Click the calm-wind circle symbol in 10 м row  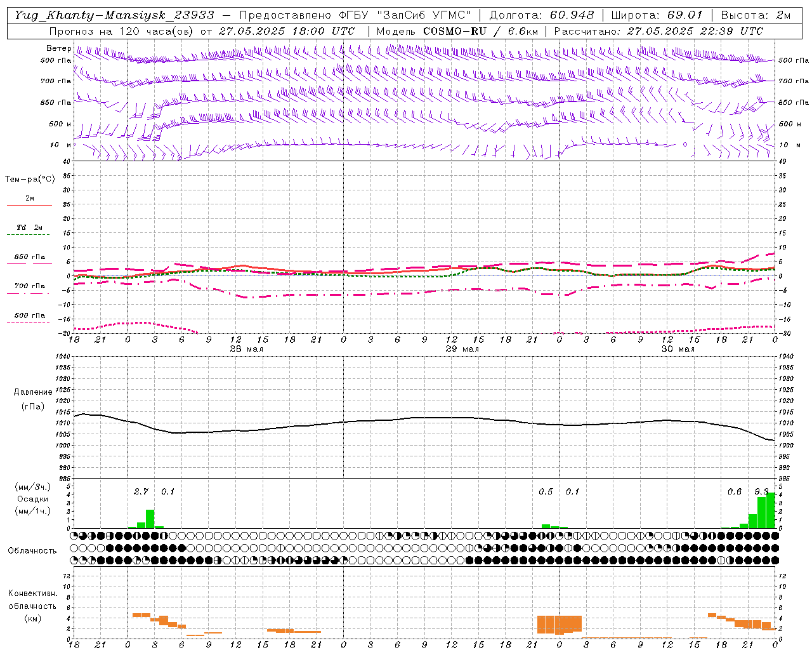pyautogui.click(x=685, y=145)
